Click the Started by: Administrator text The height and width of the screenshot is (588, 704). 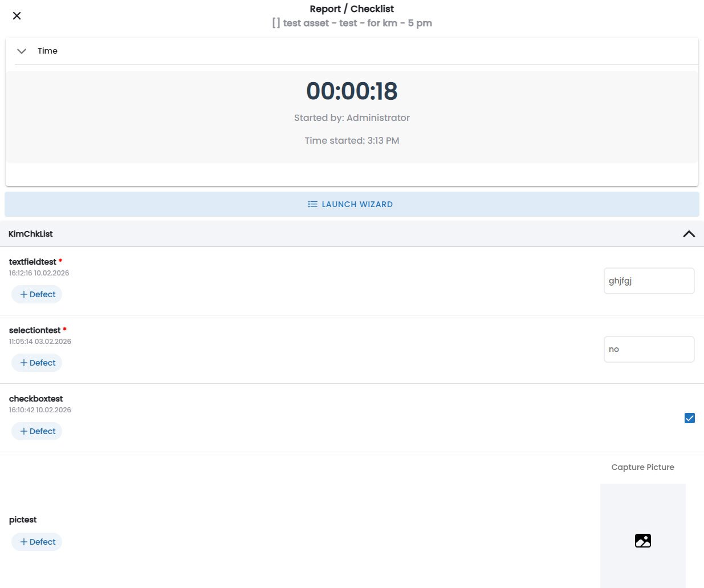click(x=352, y=117)
